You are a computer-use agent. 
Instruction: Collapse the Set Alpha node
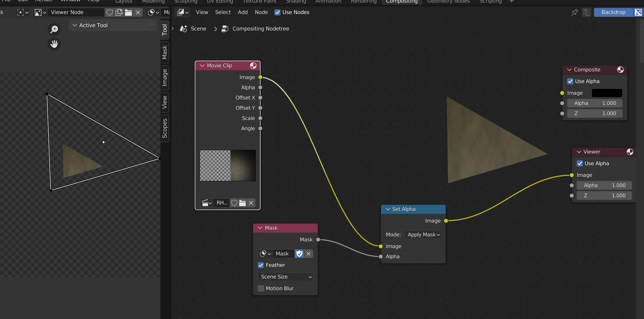(388, 209)
